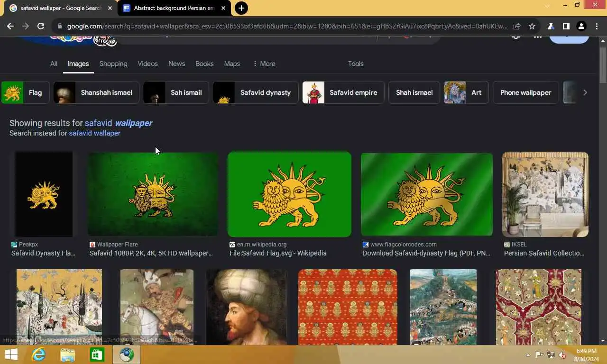Open the Peakpx Safavid Dynasty Flag thumbnail

44,194
